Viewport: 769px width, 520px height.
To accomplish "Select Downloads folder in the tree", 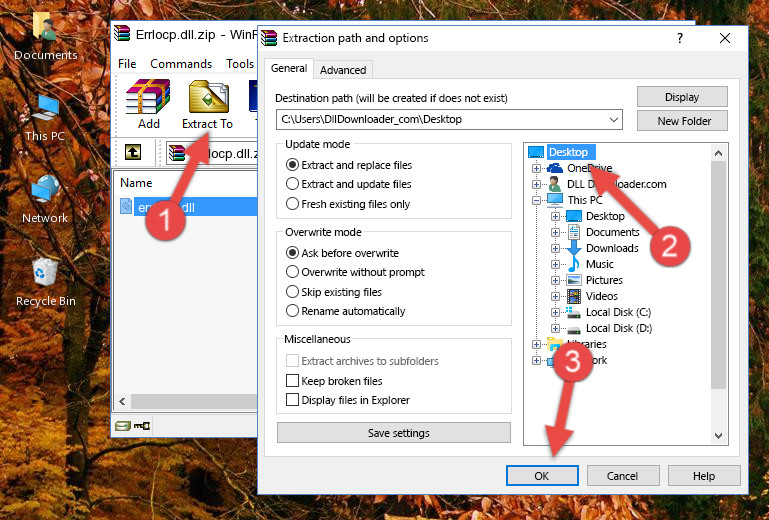I will click(x=612, y=248).
